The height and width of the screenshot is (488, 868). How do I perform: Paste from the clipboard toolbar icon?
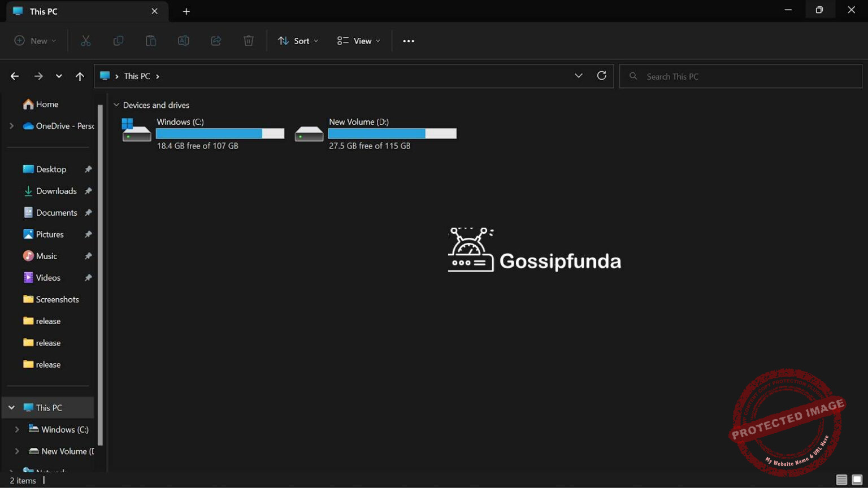(x=150, y=40)
